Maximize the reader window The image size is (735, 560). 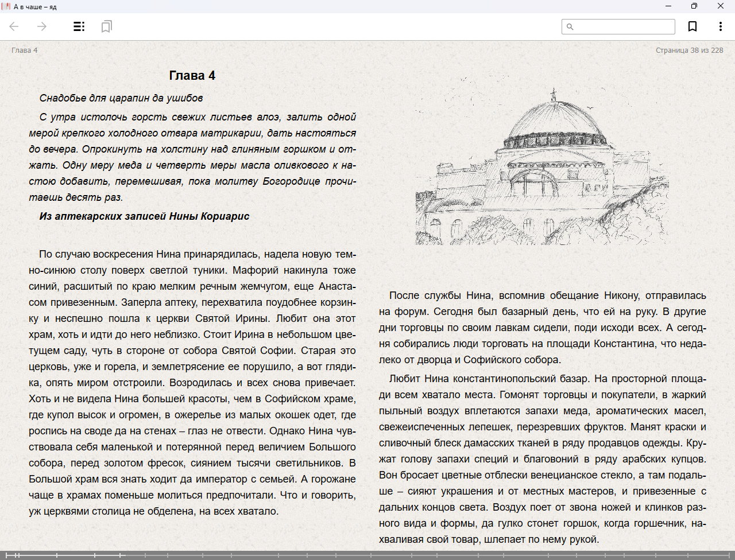694,6
